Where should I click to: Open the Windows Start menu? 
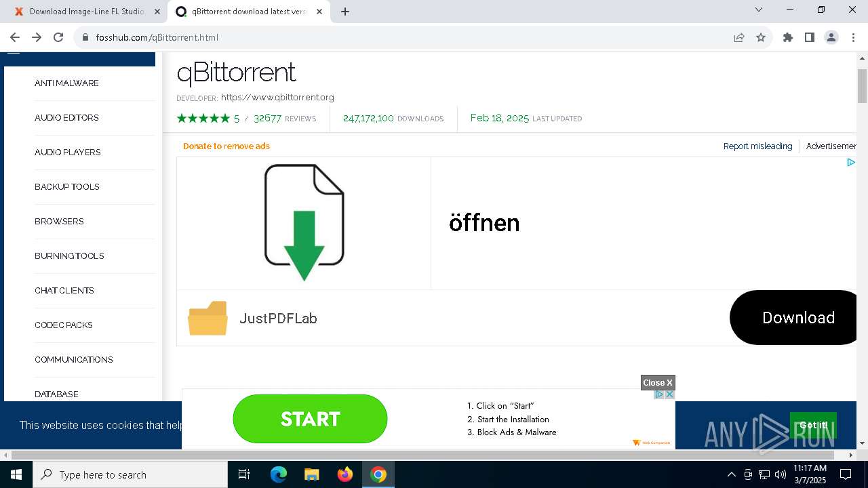pyautogui.click(x=16, y=474)
